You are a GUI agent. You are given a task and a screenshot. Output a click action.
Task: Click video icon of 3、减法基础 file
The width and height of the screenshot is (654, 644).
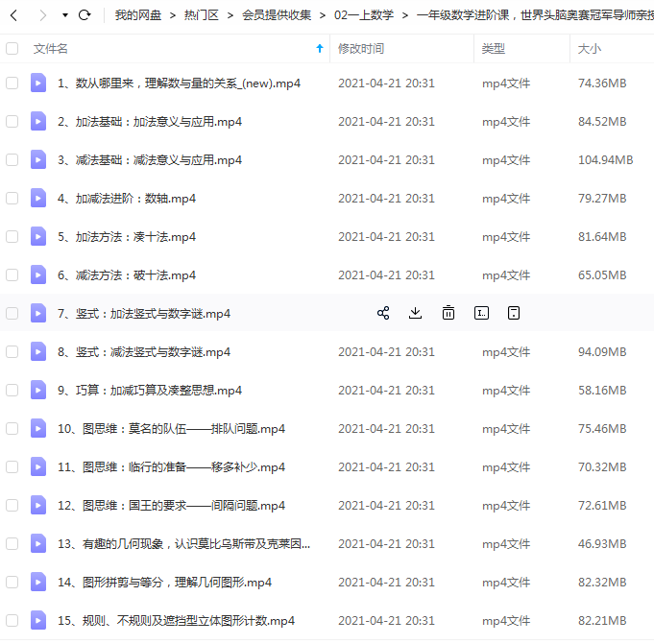point(38,159)
